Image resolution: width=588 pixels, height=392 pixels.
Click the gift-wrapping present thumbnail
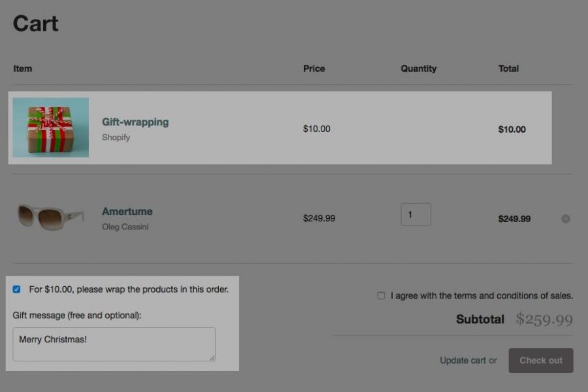(x=50, y=127)
